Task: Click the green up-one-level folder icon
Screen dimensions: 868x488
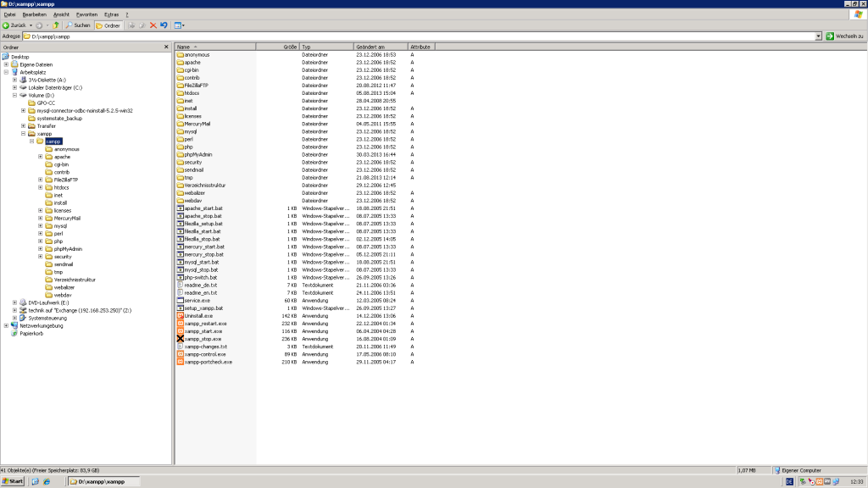Action: (x=56, y=25)
